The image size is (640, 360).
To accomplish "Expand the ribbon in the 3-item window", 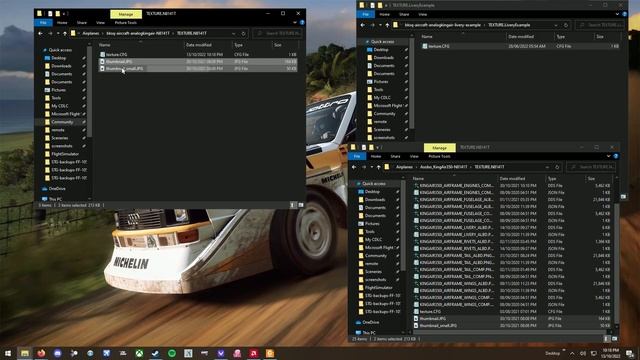I will [x=295, y=23].
